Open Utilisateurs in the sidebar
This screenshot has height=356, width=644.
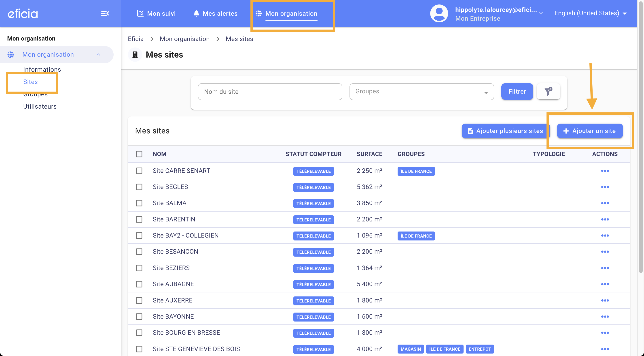tap(40, 106)
